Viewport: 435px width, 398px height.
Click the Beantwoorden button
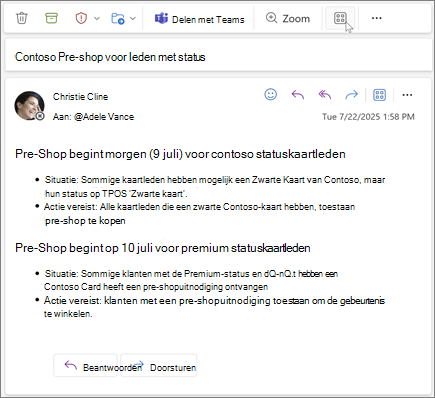(86, 366)
